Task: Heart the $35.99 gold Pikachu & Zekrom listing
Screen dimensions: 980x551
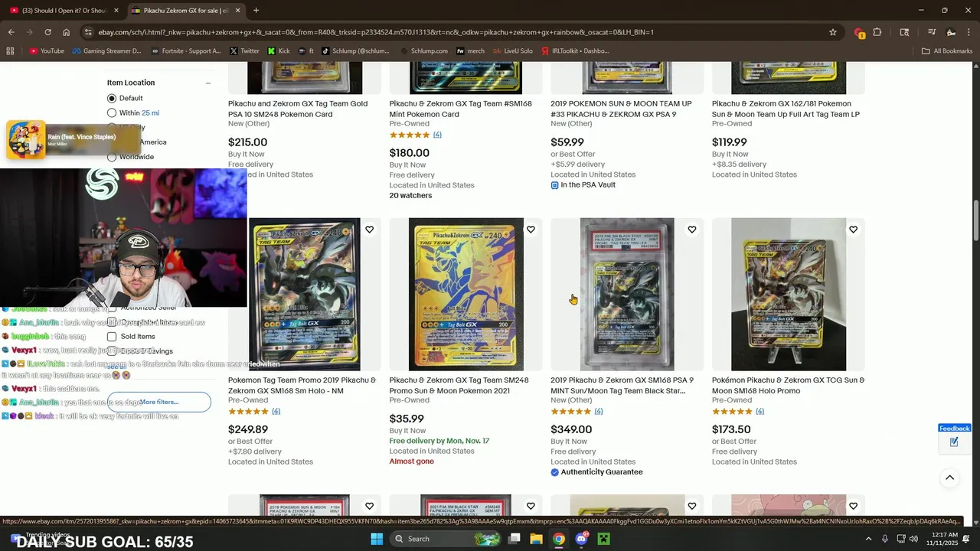Action: click(x=531, y=230)
